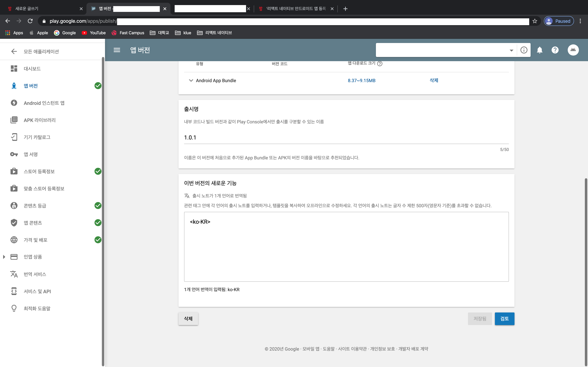Viewport: 588px width, 367px height.
Task: Click the 번역 서비스 translate icon in sidebar
Action: (x=14, y=274)
